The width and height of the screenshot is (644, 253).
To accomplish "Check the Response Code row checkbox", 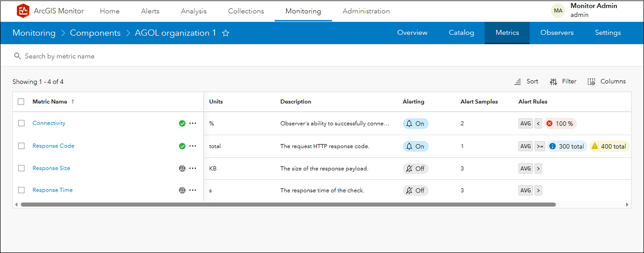I will pos(21,146).
